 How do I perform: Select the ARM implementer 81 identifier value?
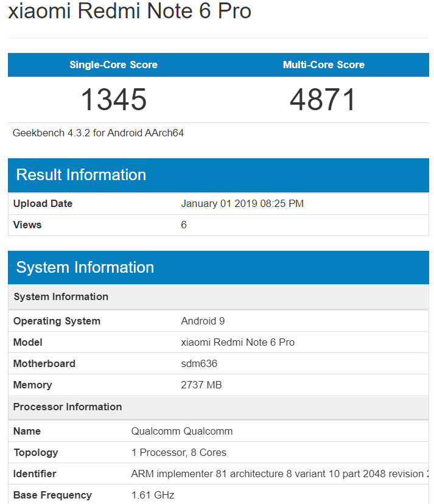(279, 474)
